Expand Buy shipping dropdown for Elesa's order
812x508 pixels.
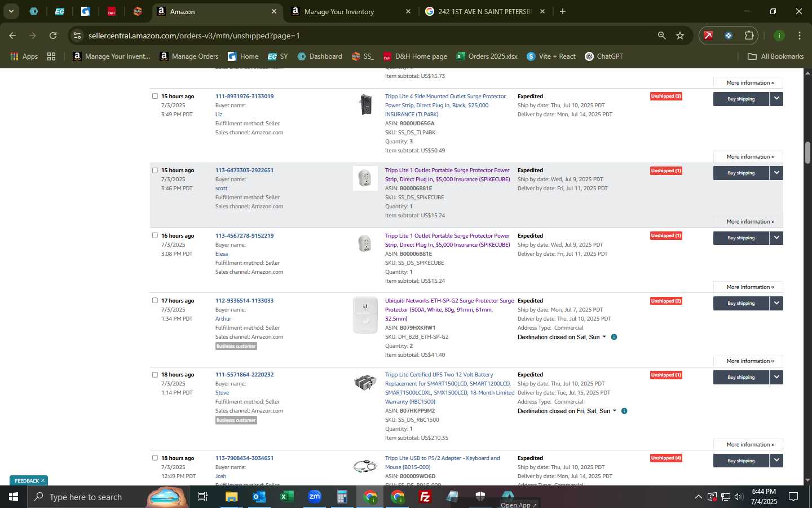(776, 238)
